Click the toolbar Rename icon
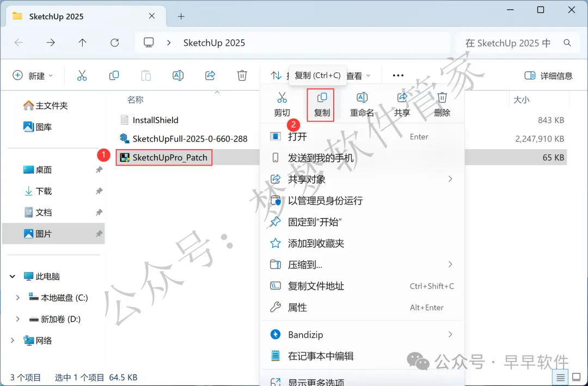 178,75
